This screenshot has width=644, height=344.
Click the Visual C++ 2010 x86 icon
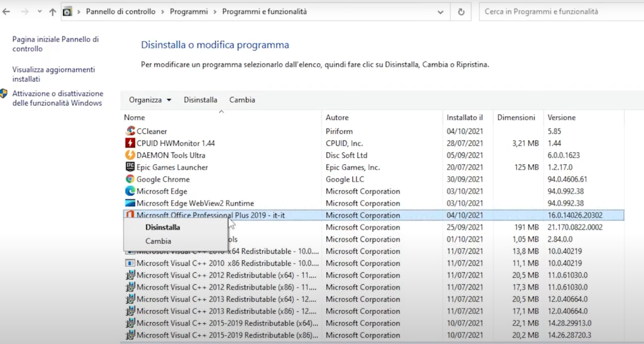coord(130,263)
